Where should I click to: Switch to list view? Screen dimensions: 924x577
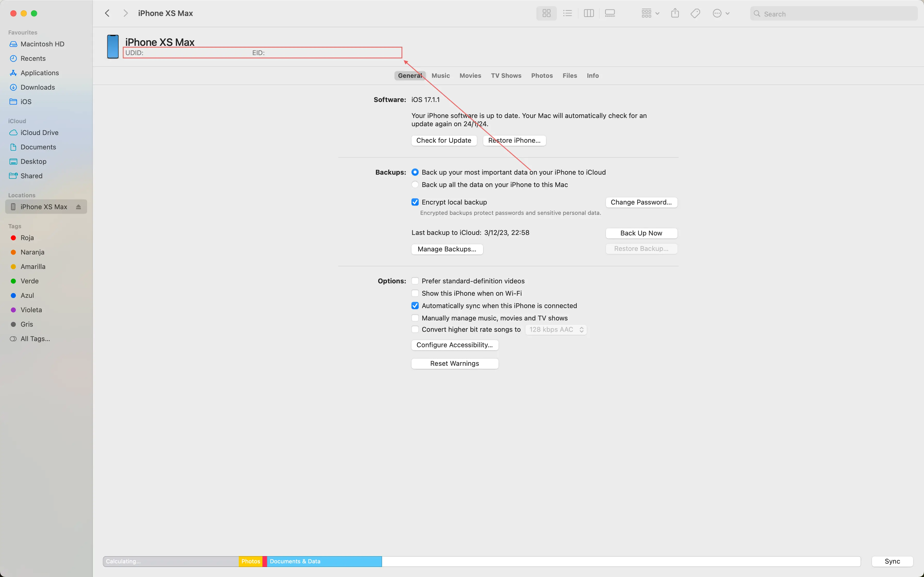(567, 13)
